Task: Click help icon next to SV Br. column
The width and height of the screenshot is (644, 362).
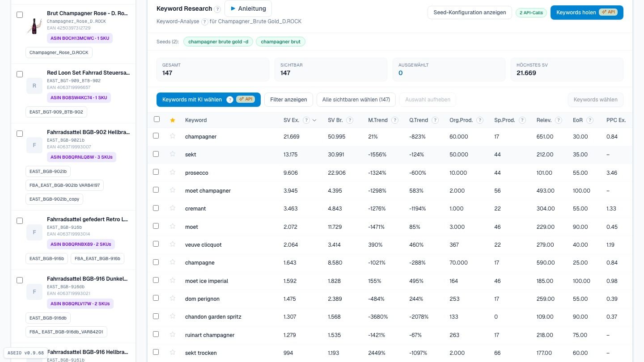Action: pos(350,120)
